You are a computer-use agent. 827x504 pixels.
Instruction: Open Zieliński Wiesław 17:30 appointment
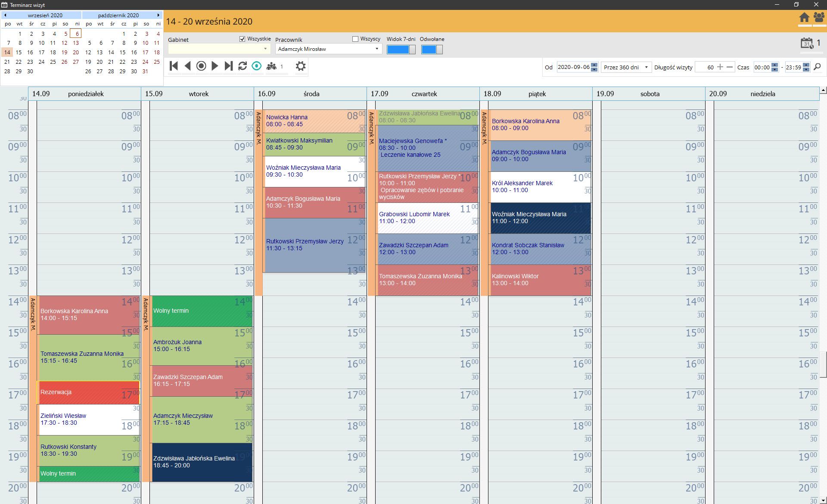pyautogui.click(x=89, y=420)
